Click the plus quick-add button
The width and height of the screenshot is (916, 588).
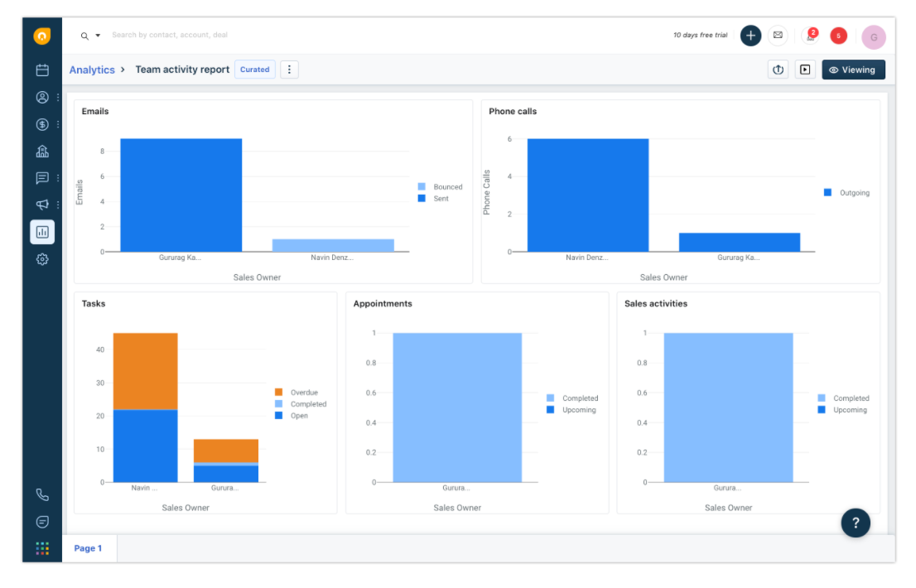[x=750, y=36]
